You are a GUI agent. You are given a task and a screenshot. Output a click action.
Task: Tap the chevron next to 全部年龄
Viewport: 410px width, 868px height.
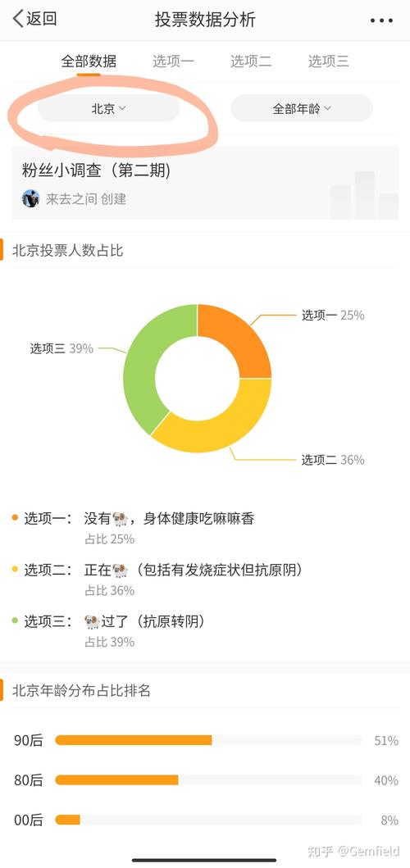pyautogui.click(x=327, y=108)
